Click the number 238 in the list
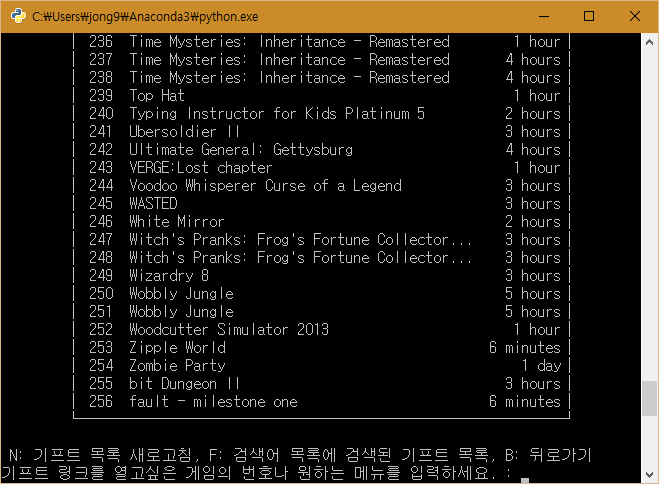The width and height of the screenshot is (659, 484). point(101,78)
